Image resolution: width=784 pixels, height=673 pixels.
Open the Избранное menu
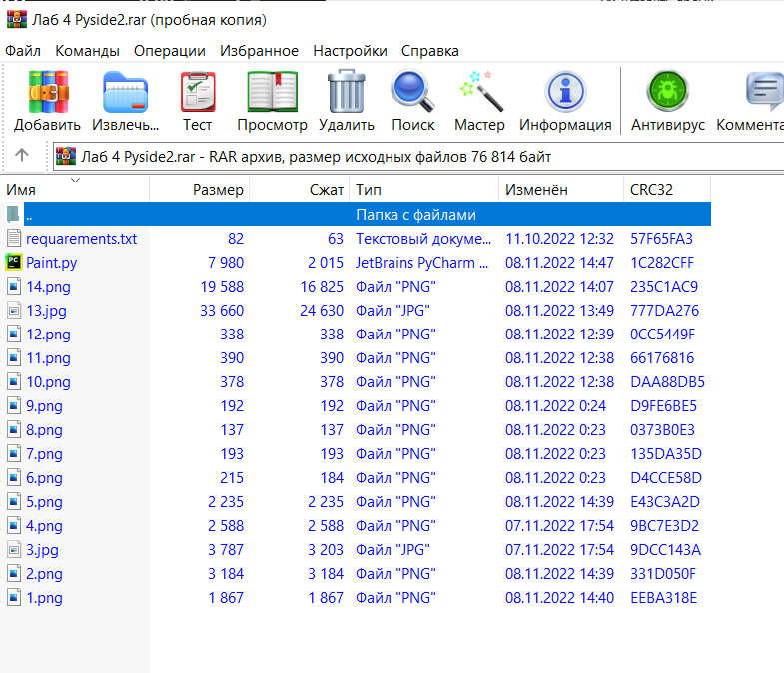[x=259, y=50]
